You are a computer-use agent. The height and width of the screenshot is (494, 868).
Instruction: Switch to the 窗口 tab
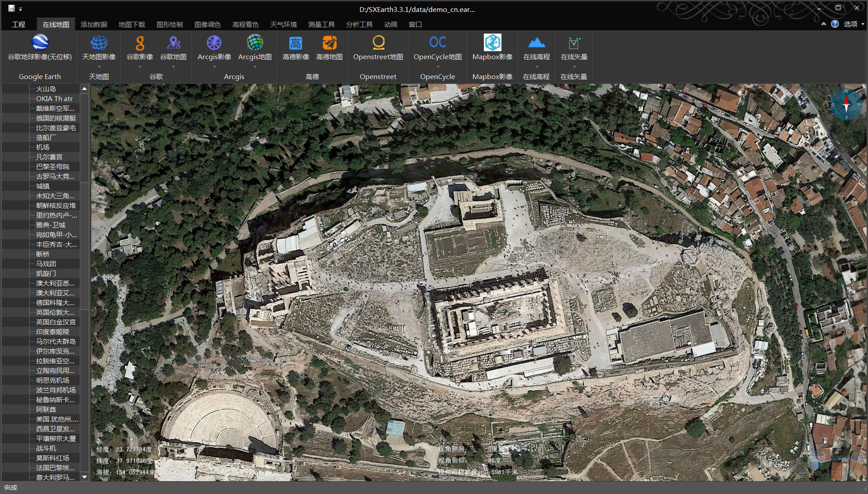[x=415, y=24]
